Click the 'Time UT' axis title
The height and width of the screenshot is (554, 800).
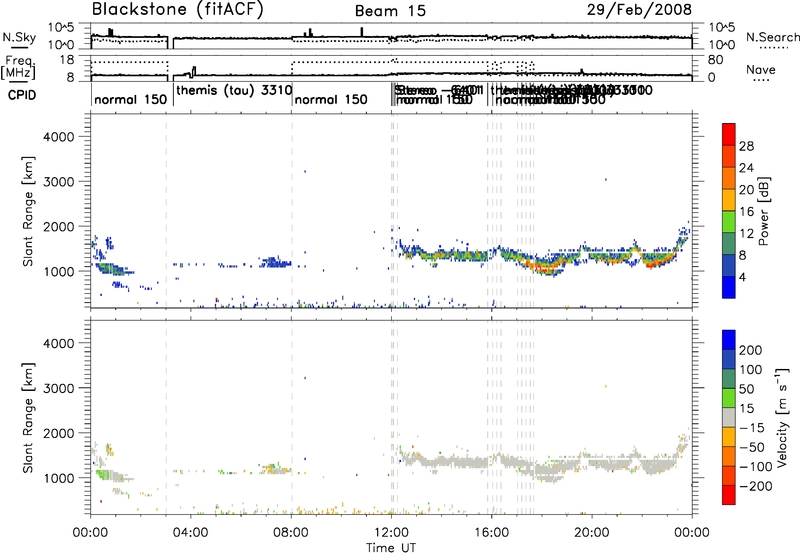click(391, 548)
